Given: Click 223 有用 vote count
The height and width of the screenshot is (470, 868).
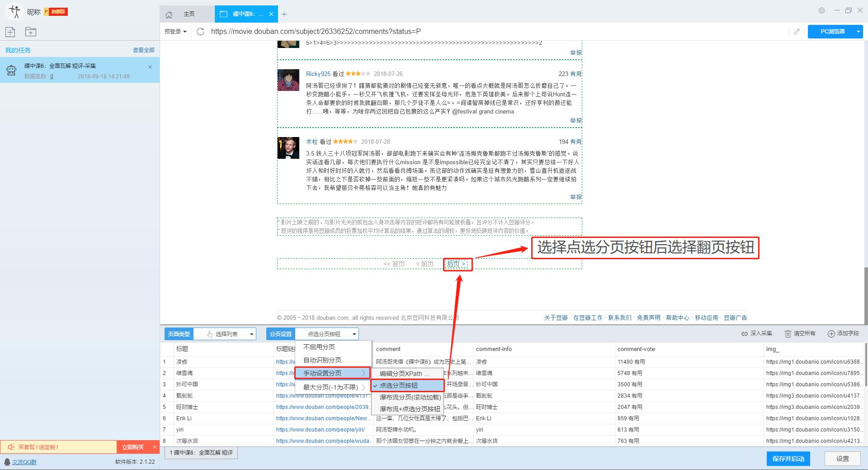Looking at the screenshot, I should pos(570,74).
